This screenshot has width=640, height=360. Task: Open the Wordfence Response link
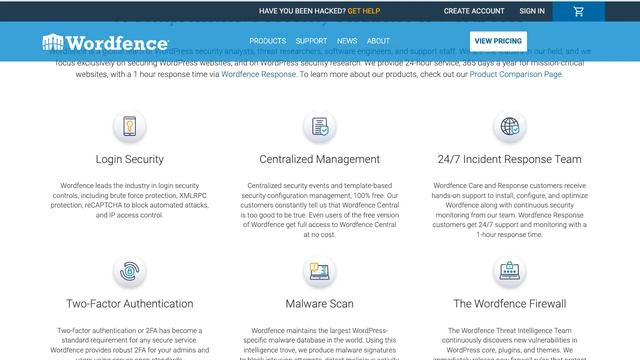pyautogui.click(x=258, y=74)
